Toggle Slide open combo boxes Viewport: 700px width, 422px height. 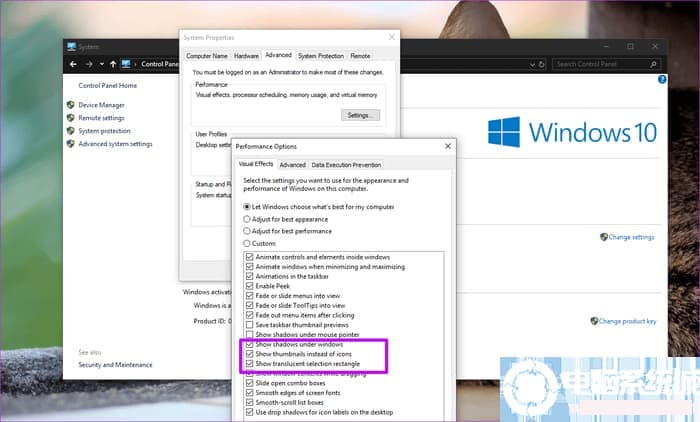tap(250, 383)
